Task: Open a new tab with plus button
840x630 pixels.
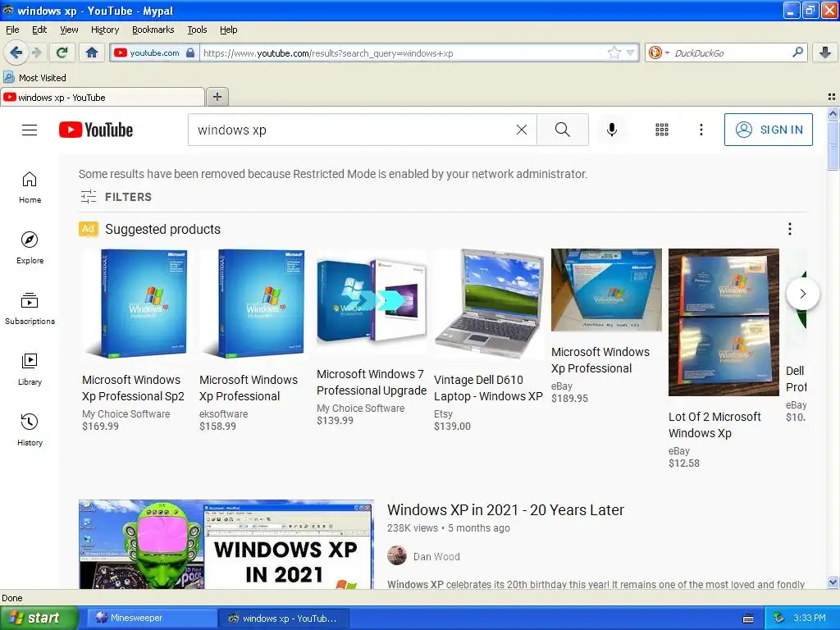Action: point(217,97)
